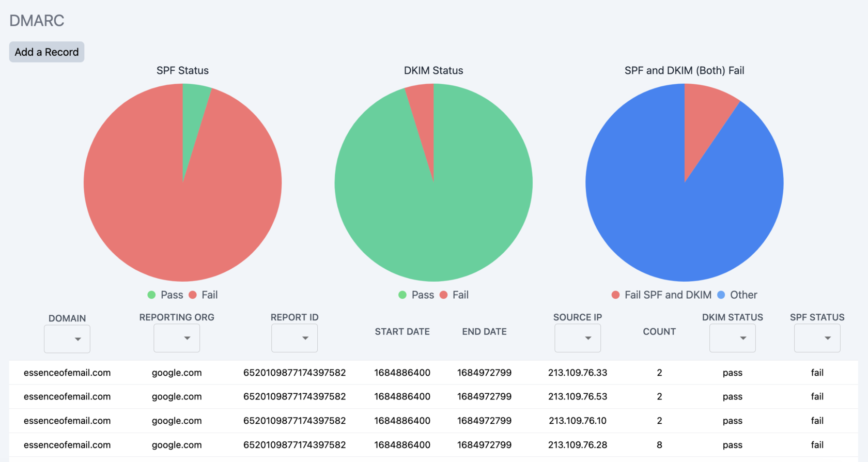Toggle Pass legend in SPF Status chart

point(165,295)
